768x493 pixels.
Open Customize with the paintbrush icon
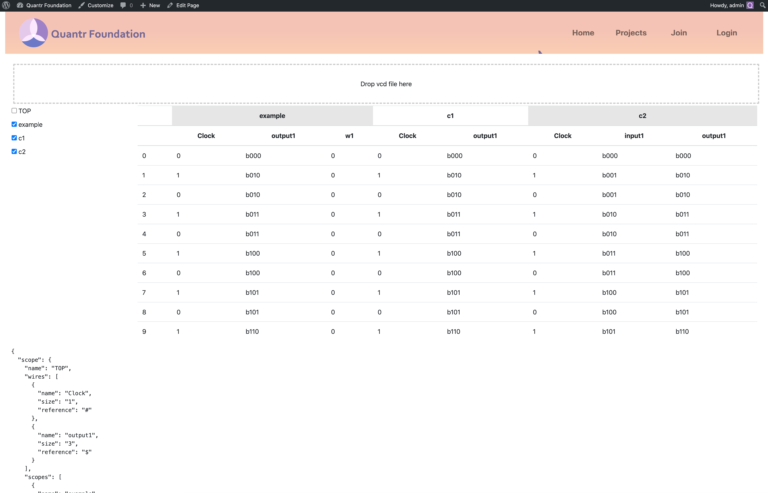point(82,5)
